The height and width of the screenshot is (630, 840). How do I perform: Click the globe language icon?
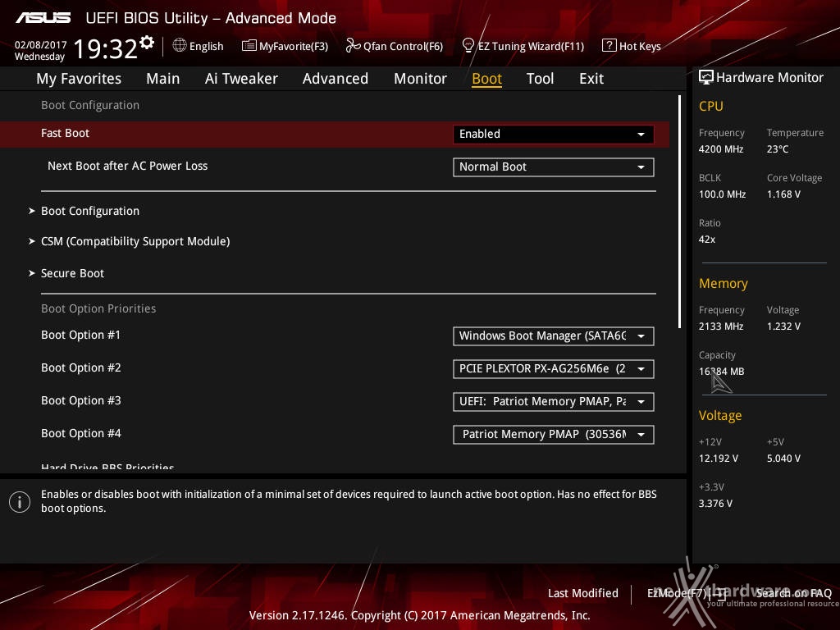[x=180, y=46]
